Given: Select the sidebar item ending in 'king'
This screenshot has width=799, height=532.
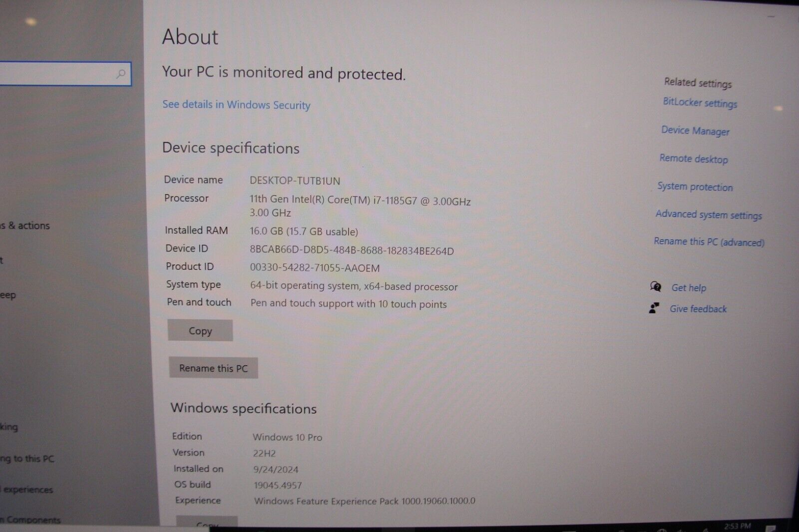Looking at the screenshot, I should (x=9, y=427).
